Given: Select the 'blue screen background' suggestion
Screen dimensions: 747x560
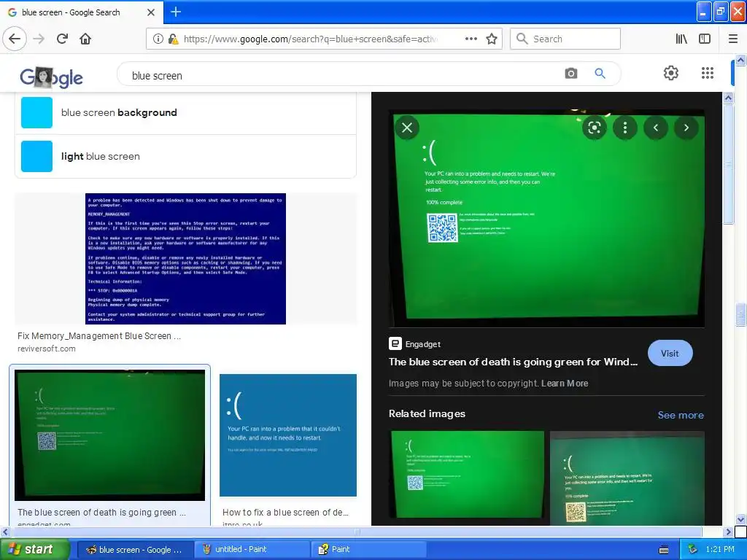Looking at the screenshot, I should pos(186,113).
